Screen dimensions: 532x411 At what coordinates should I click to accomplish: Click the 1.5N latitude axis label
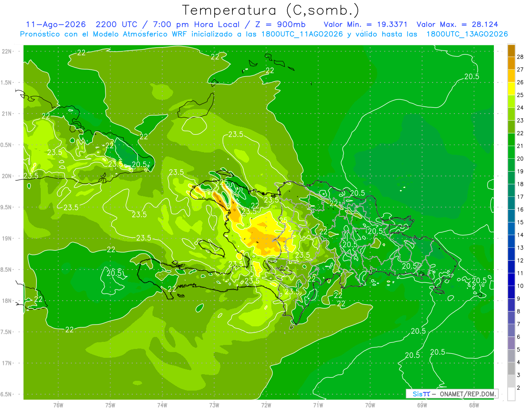6,82
